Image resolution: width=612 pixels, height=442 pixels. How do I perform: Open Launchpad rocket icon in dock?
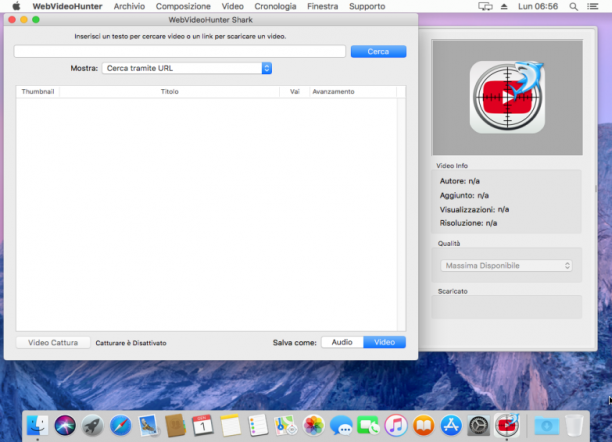coord(93,425)
